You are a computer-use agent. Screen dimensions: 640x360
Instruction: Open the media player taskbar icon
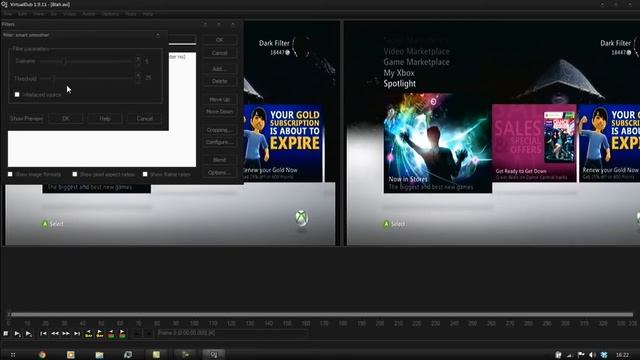click(x=71, y=355)
